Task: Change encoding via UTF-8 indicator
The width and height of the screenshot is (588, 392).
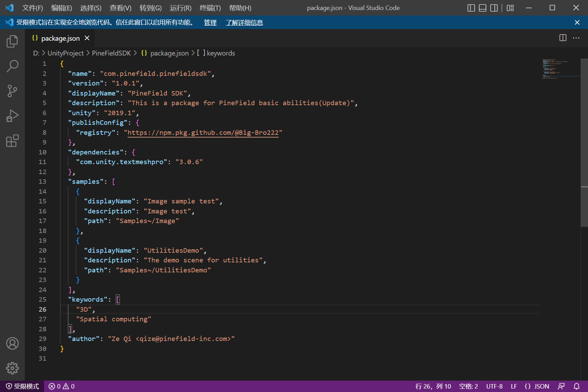Action: pyautogui.click(x=494, y=386)
